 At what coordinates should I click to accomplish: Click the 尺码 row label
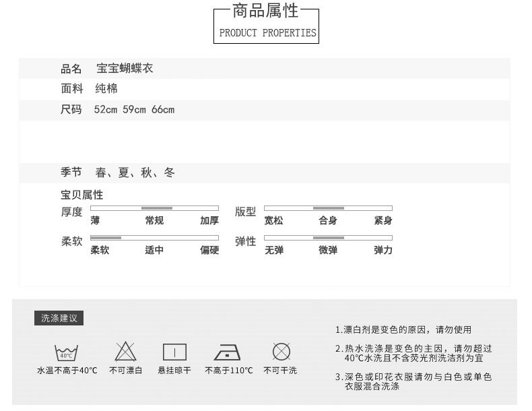[x=71, y=109]
